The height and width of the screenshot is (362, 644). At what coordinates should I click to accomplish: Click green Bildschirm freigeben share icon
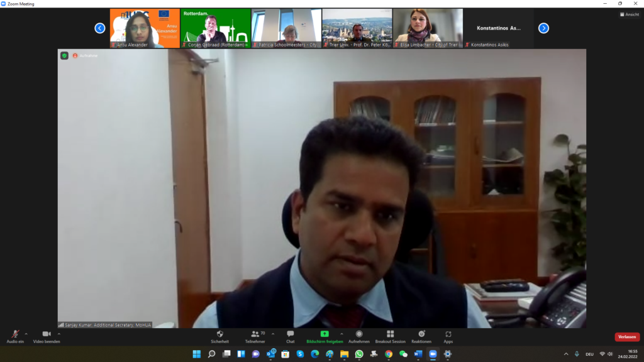click(325, 334)
